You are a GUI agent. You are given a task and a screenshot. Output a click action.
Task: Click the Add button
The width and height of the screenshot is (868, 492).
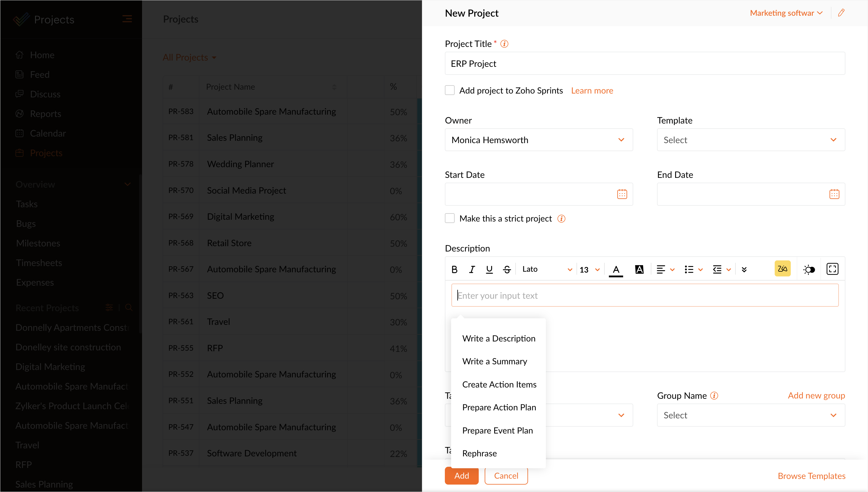(x=461, y=475)
